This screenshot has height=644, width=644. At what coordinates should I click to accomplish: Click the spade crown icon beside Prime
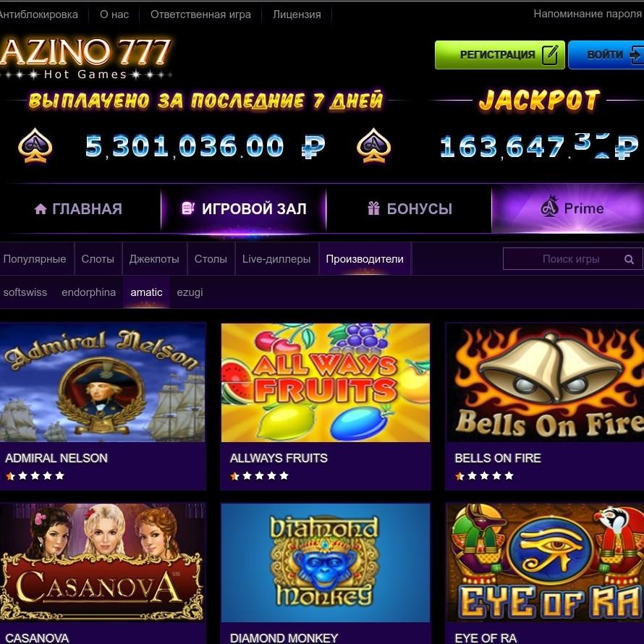click(549, 206)
